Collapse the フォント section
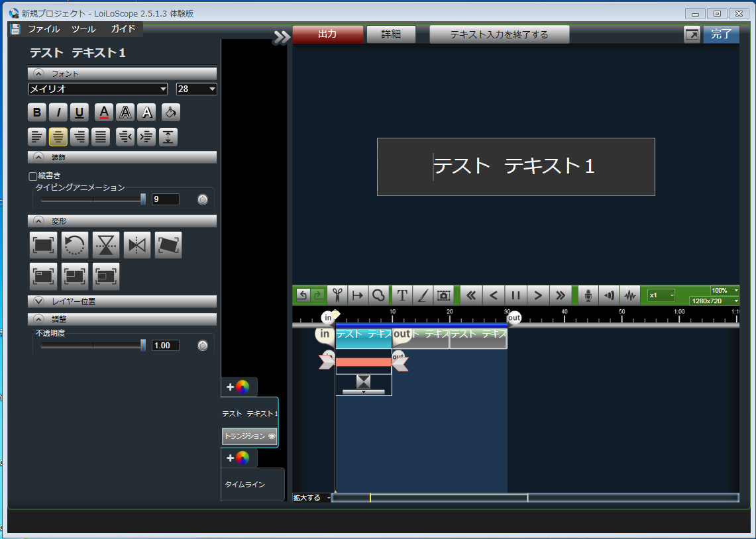The width and height of the screenshot is (756, 539). point(39,73)
